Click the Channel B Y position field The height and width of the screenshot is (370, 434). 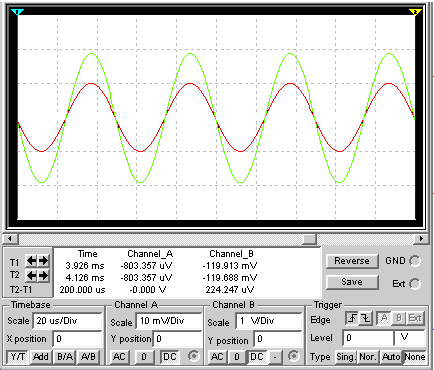278,339
